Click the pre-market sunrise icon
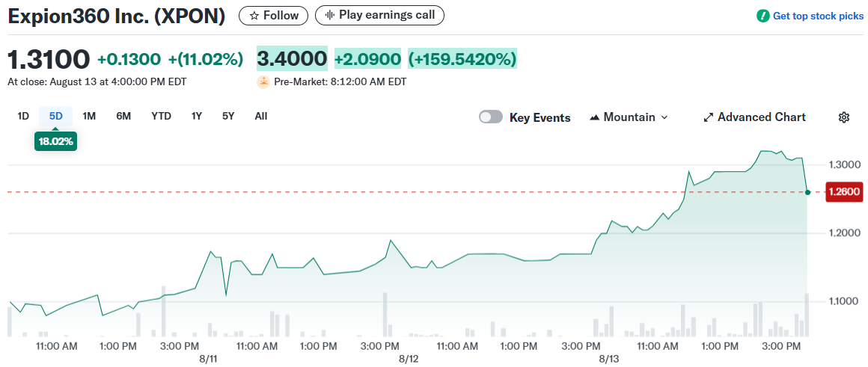 pos(263,82)
